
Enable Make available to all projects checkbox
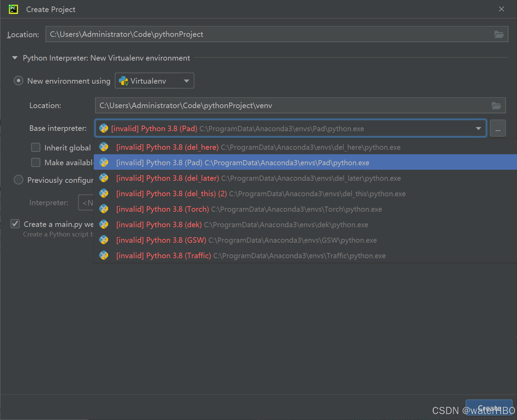pyautogui.click(x=36, y=162)
